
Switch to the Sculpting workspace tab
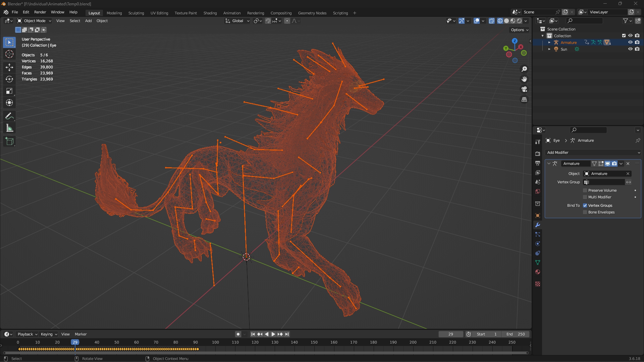click(136, 13)
